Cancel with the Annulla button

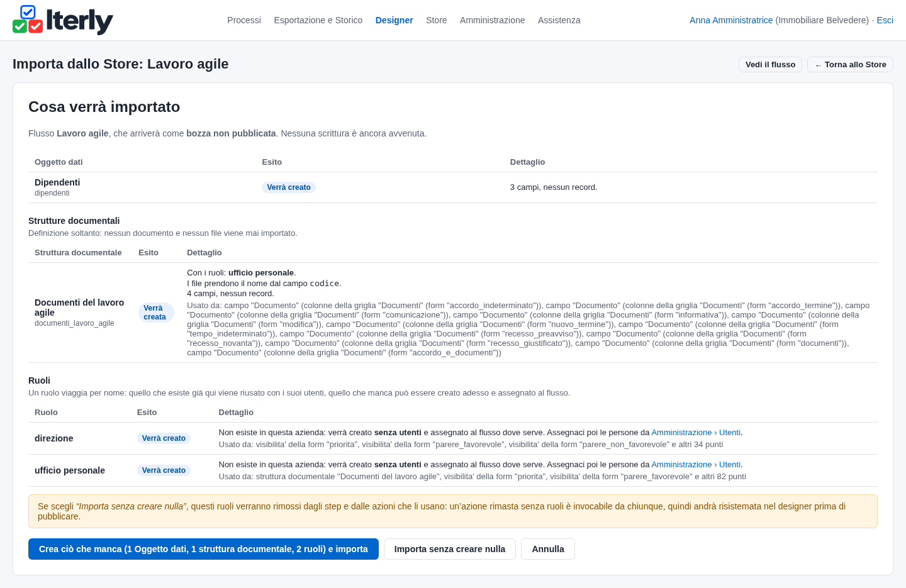(548, 549)
